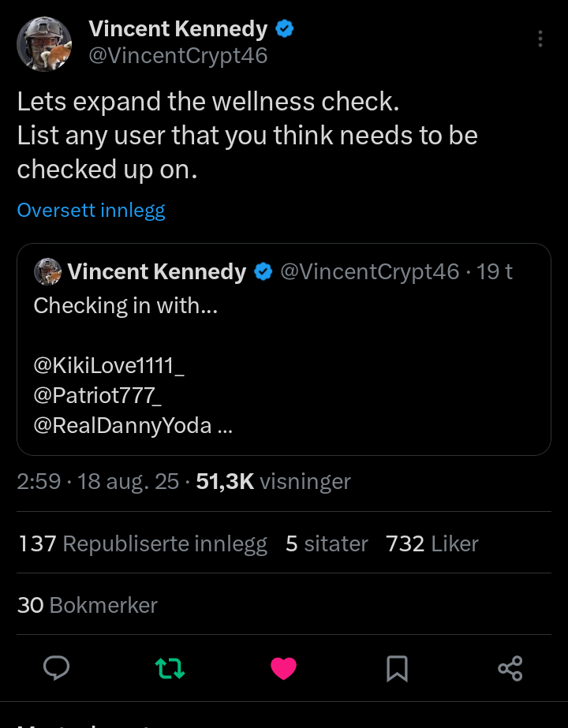Open the three-dot more options menu
This screenshot has width=568, height=728.
(540, 39)
